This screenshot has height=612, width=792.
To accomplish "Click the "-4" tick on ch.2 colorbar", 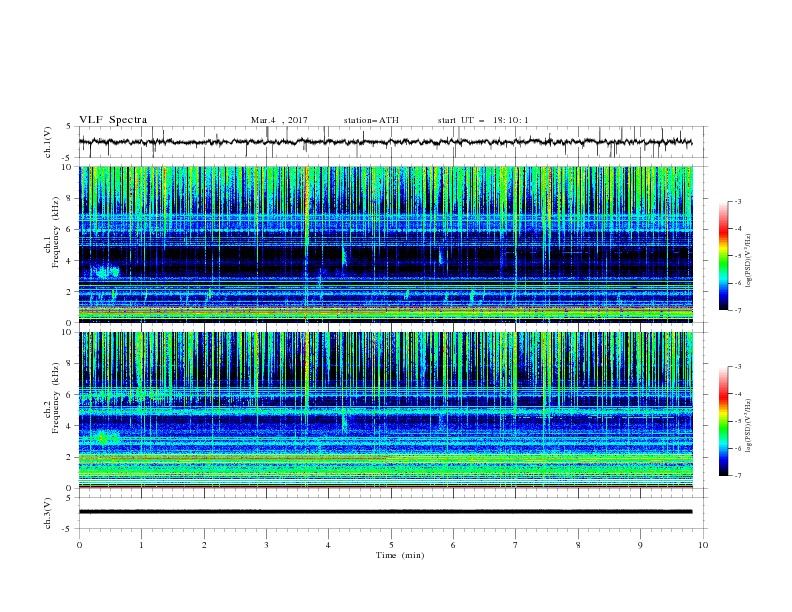I will (x=737, y=394).
